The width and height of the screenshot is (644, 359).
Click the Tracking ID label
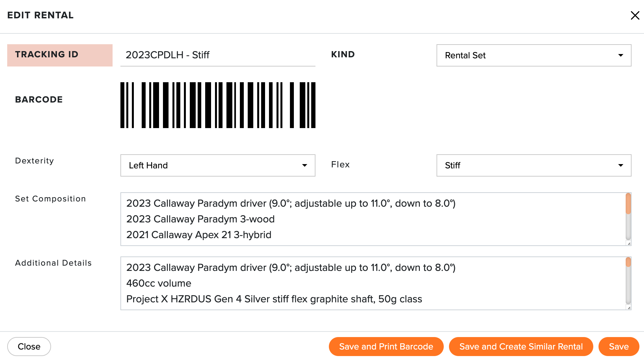click(47, 54)
